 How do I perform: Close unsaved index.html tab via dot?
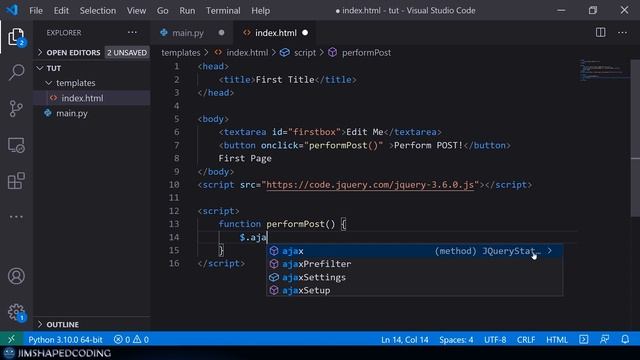click(305, 33)
